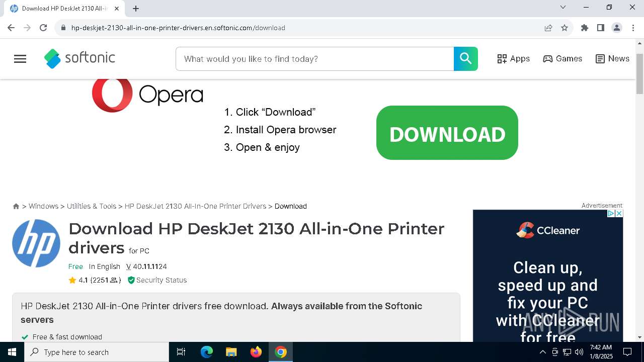Viewport: 644px width, 362px height.
Task: Click the Free label under title
Action: click(75, 266)
